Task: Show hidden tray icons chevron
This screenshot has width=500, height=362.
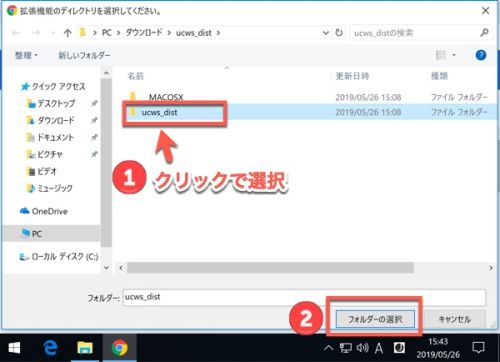Action: (x=329, y=348)
